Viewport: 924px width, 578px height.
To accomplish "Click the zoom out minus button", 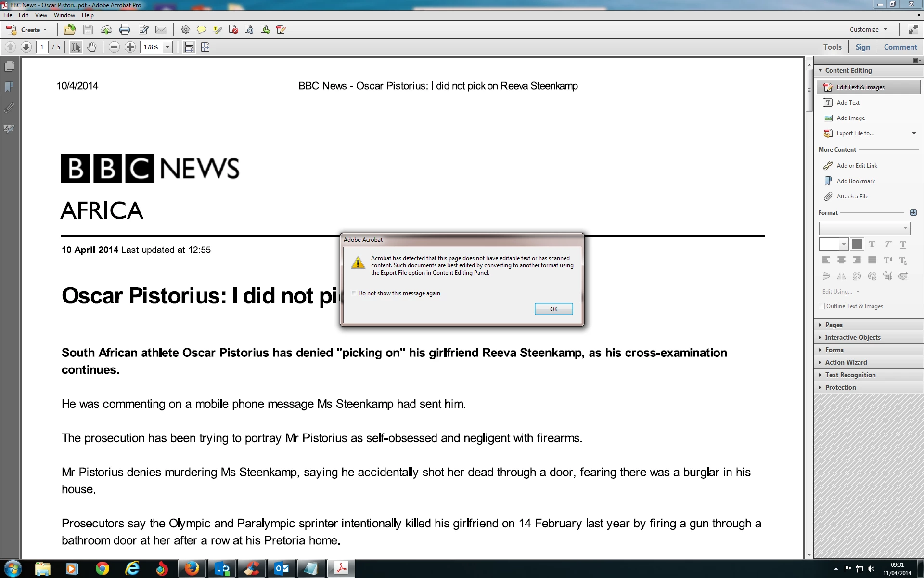I will click(x=114, y=47).
